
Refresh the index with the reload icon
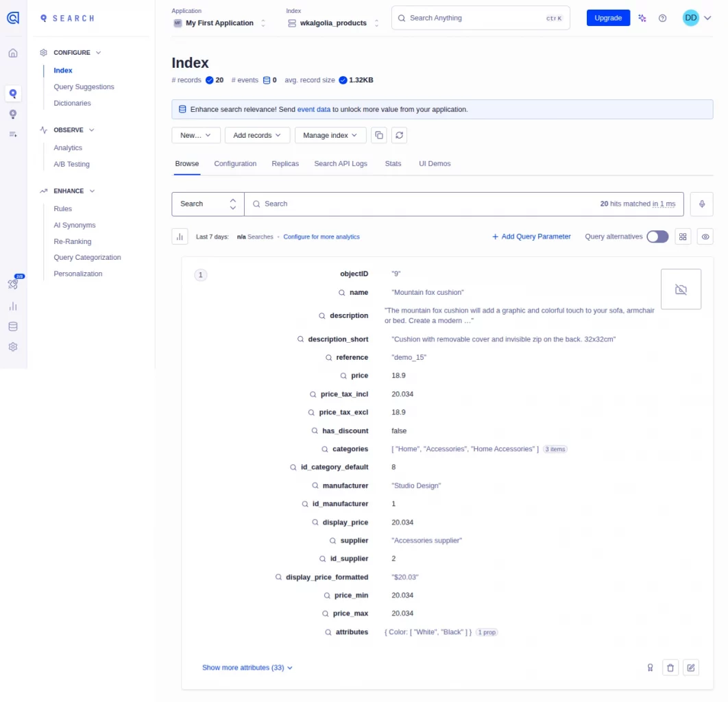400,135
